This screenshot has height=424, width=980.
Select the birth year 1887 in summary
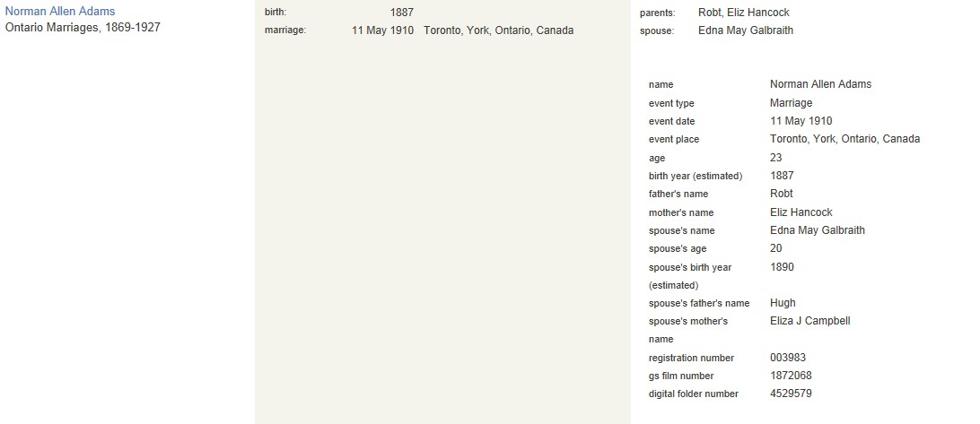[402, 12]
